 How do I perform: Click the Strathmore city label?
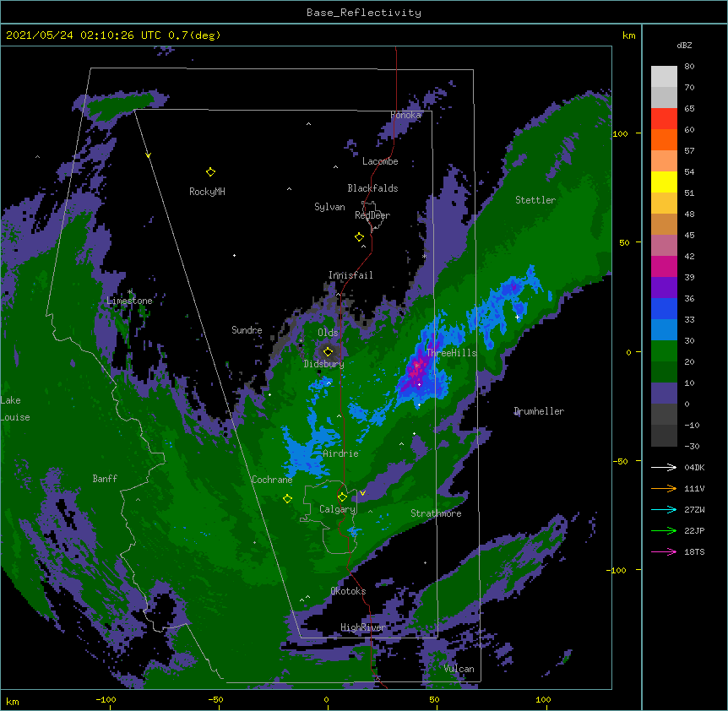(436, 513)
